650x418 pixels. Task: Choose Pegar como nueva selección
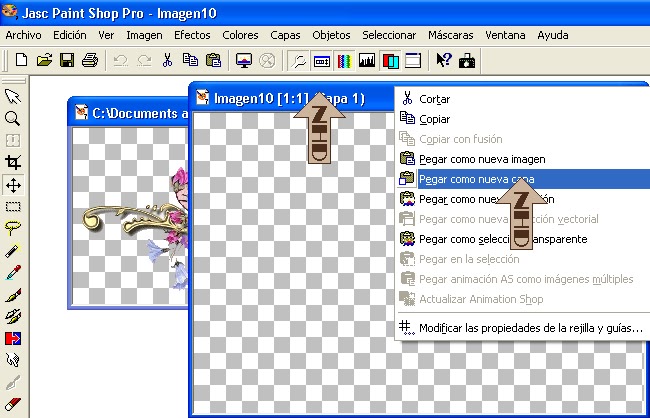click(x=523, y=199)
